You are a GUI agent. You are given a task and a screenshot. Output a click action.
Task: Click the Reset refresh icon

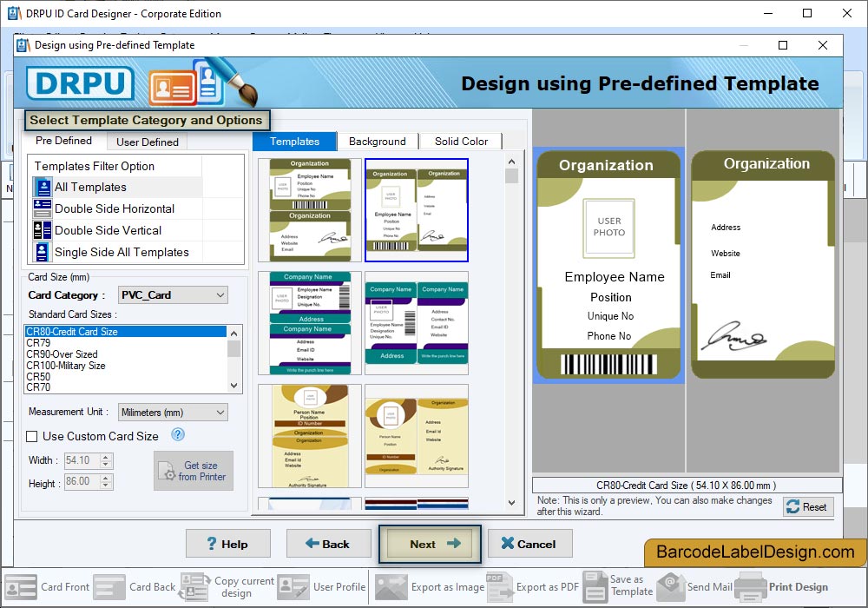click(x=792, y=506)
